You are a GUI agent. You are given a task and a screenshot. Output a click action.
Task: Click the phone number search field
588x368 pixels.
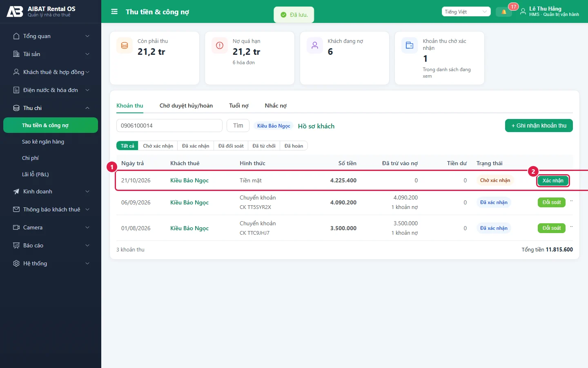[169, 126]
